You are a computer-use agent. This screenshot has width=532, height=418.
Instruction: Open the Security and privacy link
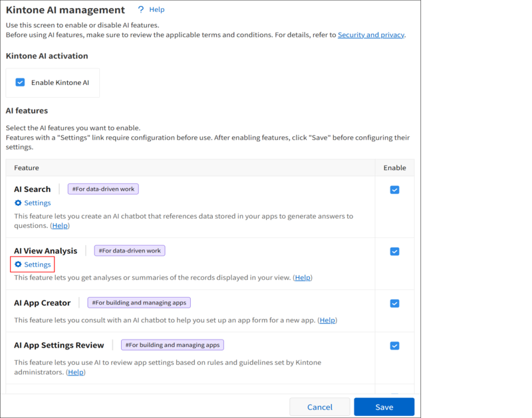tap(371, 35)
